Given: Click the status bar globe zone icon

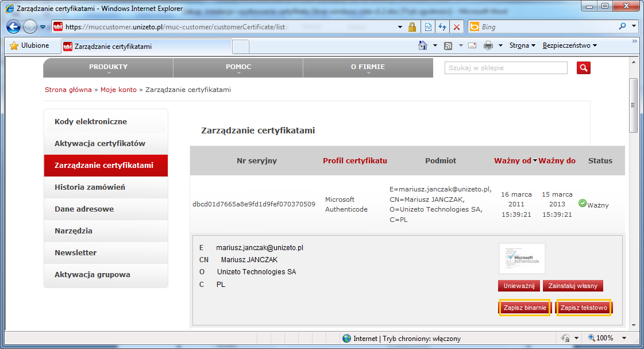Looking at the screenshot, I should (x=346, y=338).
